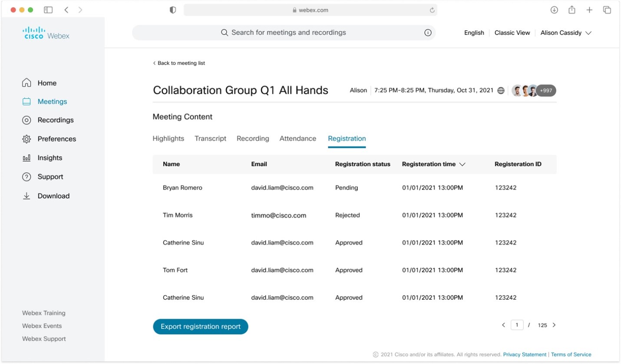Open Safari tab overview icon

(607, 10)
